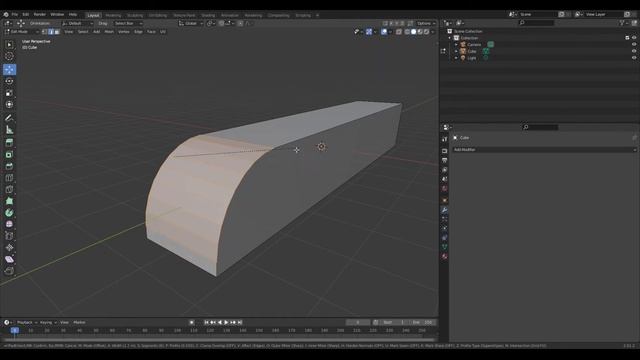Open Modifier properties wrench tab

pos(444,210)
